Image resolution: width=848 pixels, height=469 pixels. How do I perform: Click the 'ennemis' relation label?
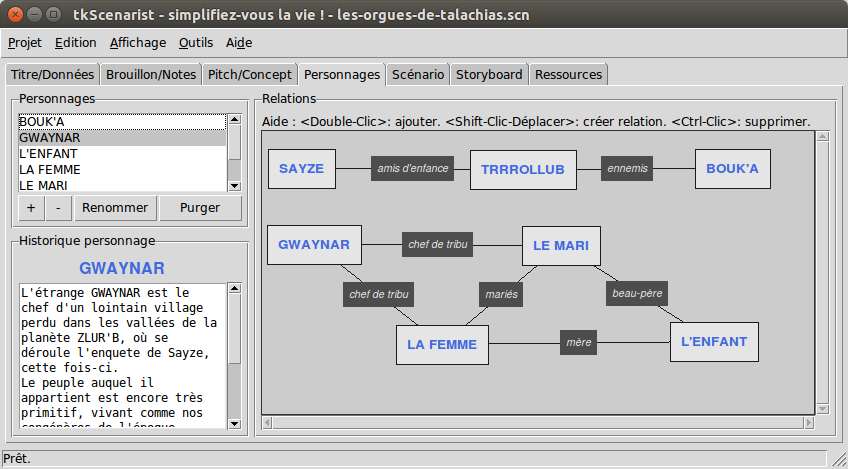click(x=628, y=169)
